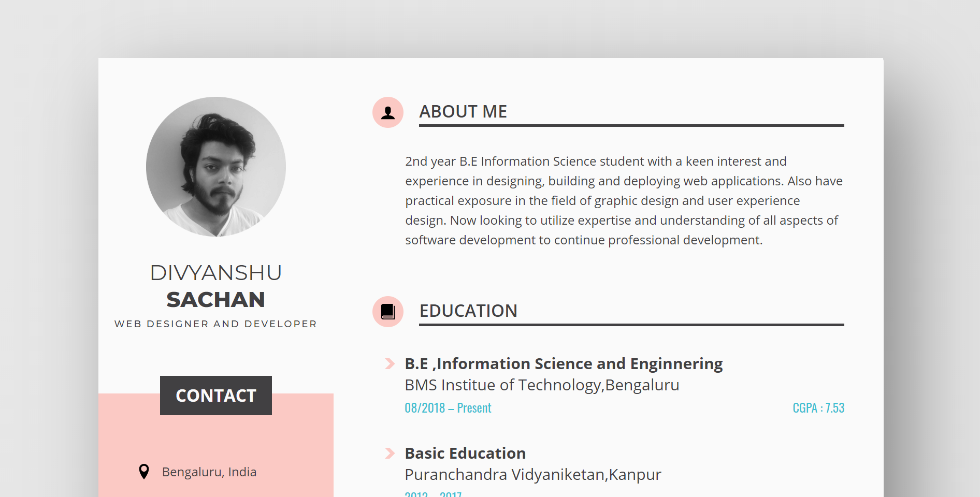Click the black book glyph in Education header
This screenshot has height=497, width=980.
387,312
